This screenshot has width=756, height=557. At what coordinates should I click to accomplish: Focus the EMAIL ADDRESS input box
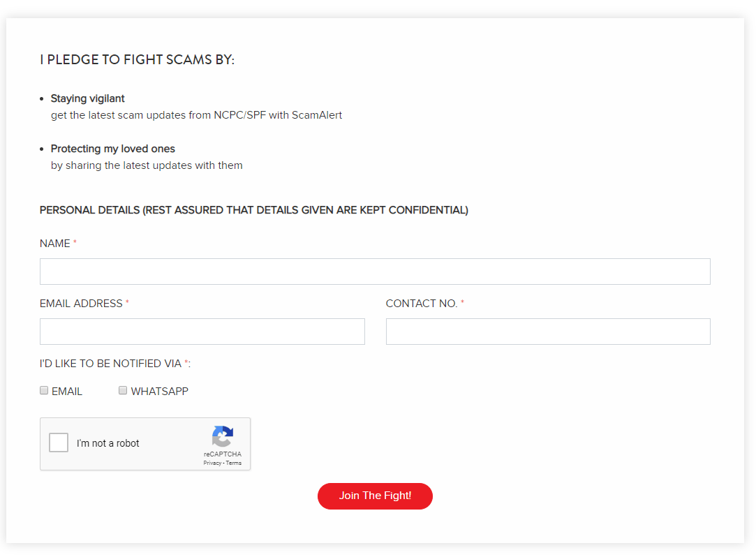click(x=202, y=332)
